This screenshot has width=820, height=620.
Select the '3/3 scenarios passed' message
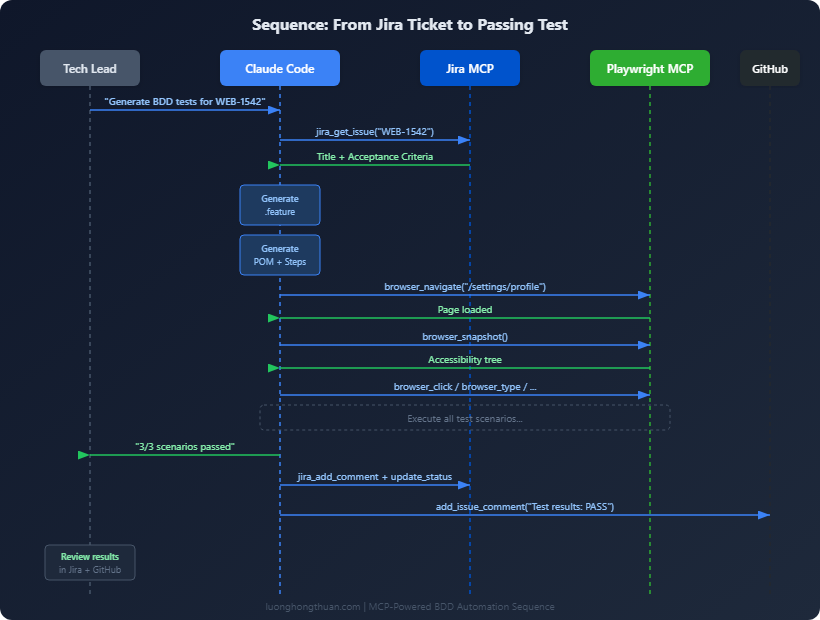pos(185,446)
